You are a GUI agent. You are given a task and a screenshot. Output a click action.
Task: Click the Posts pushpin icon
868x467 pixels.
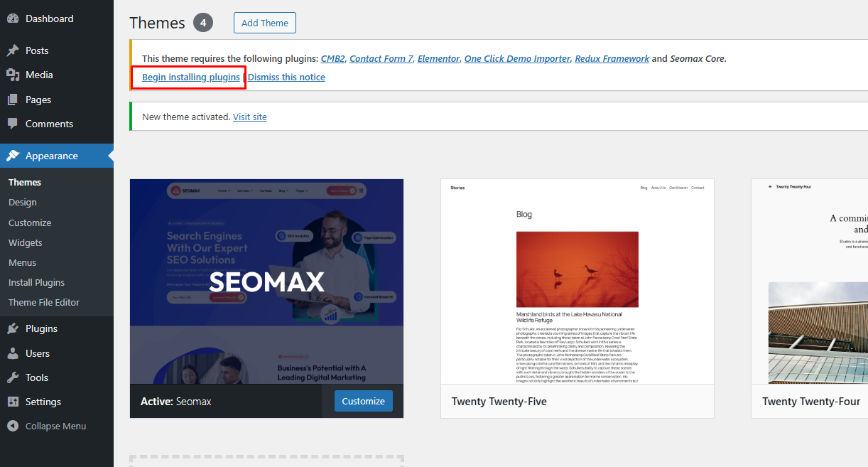click(13, 50)
